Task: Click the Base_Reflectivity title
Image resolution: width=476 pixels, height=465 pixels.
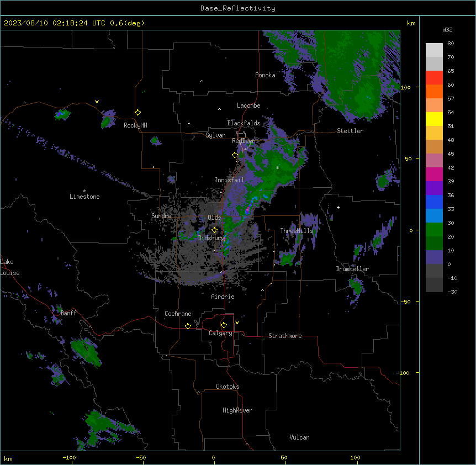Action: tap(238, 8)
